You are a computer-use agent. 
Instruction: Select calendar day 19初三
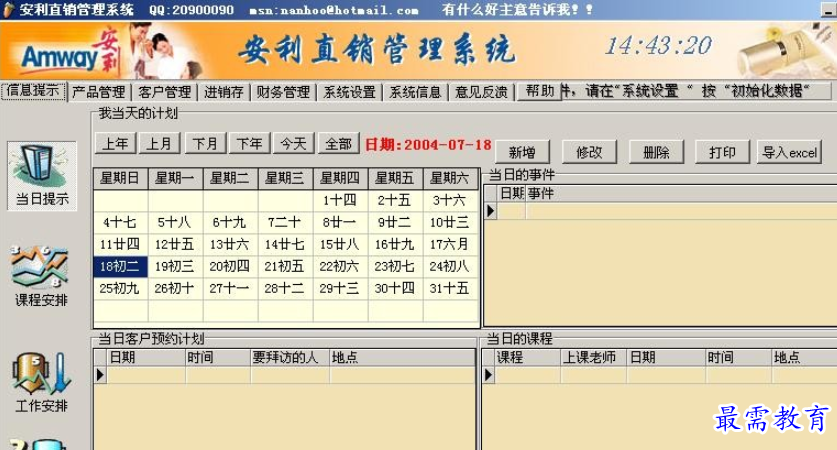(x=175, y=266)
